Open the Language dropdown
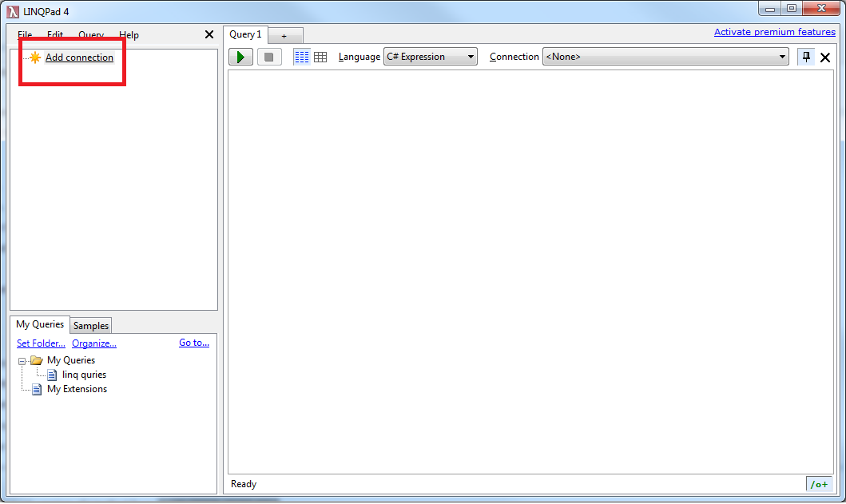This screenshot has height=504, width=846. [x=430, y=57]
